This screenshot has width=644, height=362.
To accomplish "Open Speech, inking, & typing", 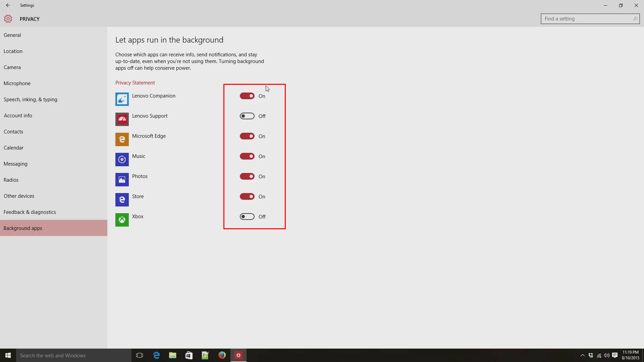I will [x=54, y=100].
